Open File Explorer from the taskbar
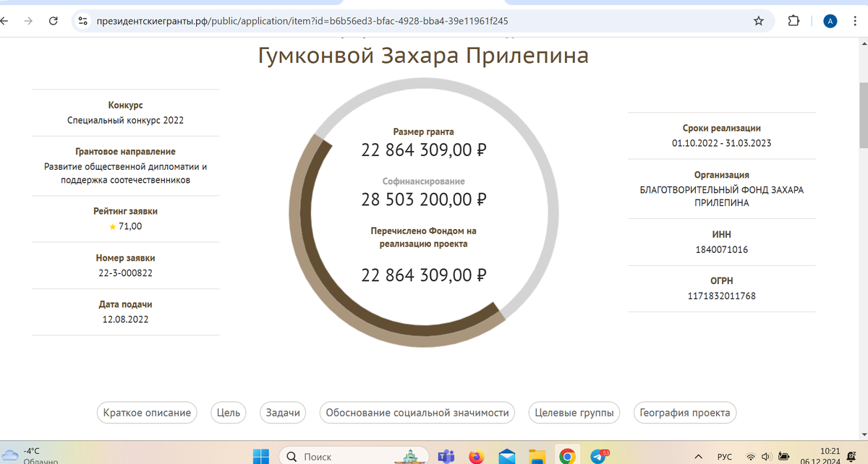The width and height of the screenshot is (868, 464). point(537,456)
